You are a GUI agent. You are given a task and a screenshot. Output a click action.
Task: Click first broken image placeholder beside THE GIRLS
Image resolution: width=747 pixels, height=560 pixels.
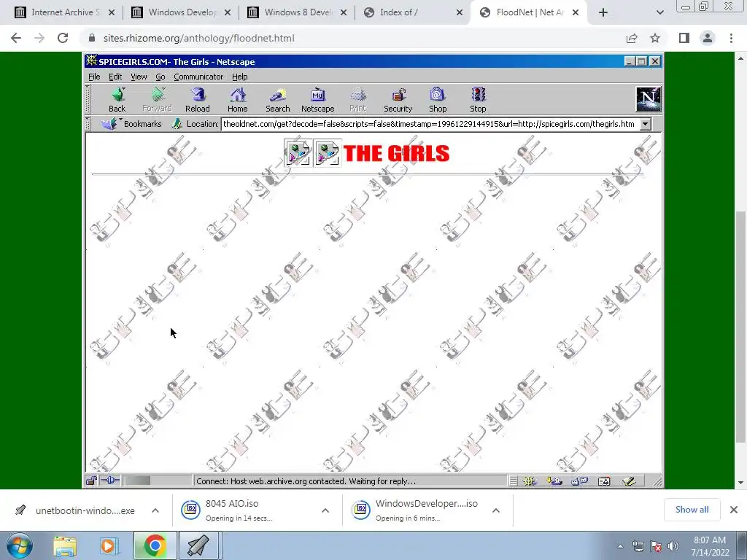(x=298, y=153)
